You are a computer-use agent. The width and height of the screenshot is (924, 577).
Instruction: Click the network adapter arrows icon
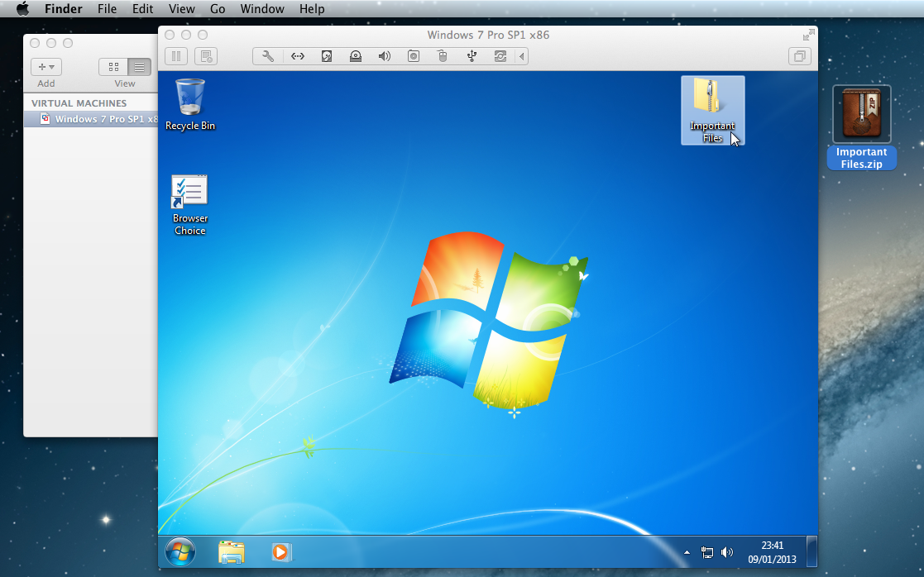298,56
